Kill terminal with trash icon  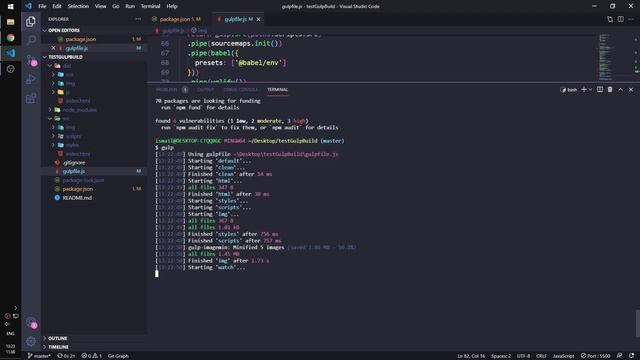tap(610, 90)
